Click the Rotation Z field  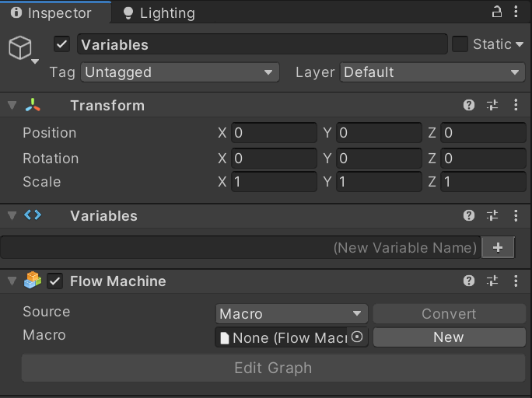[x=484, y=159]
